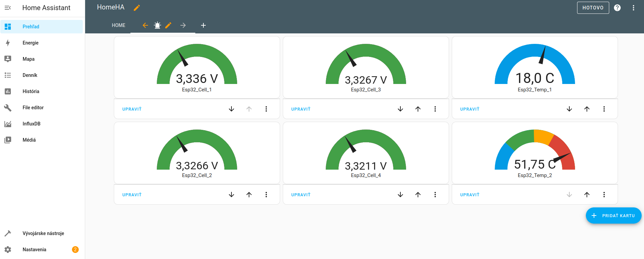
Task: Move current view tab left
Action: point(145,25)
